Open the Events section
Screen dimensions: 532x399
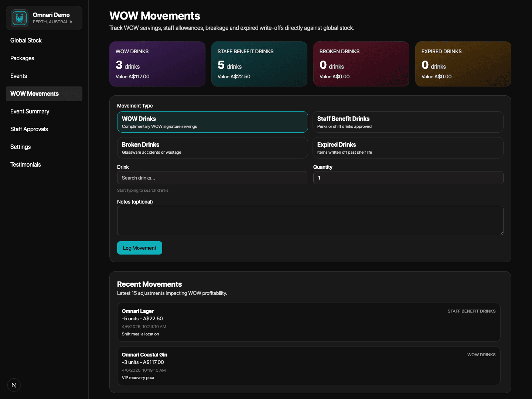point(18,76)
